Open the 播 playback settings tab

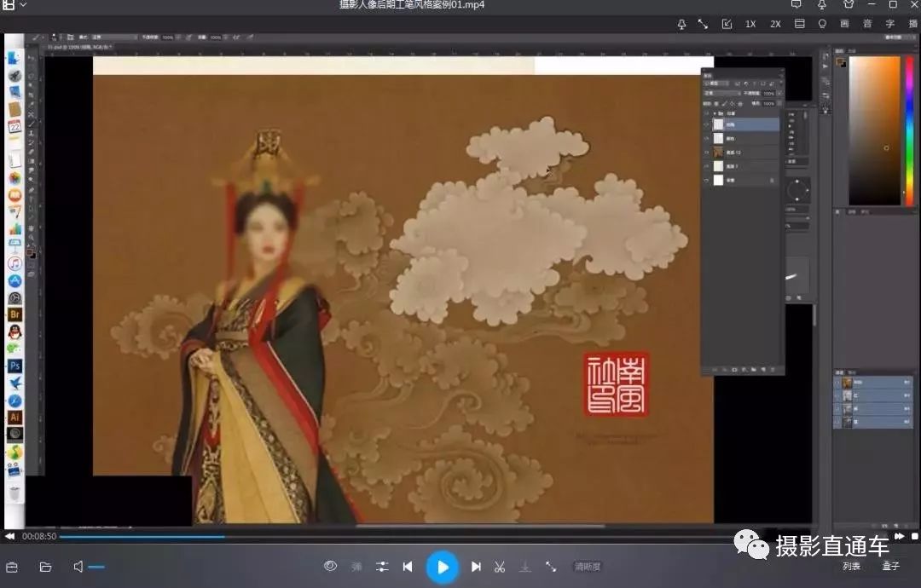tap(913, 24)
